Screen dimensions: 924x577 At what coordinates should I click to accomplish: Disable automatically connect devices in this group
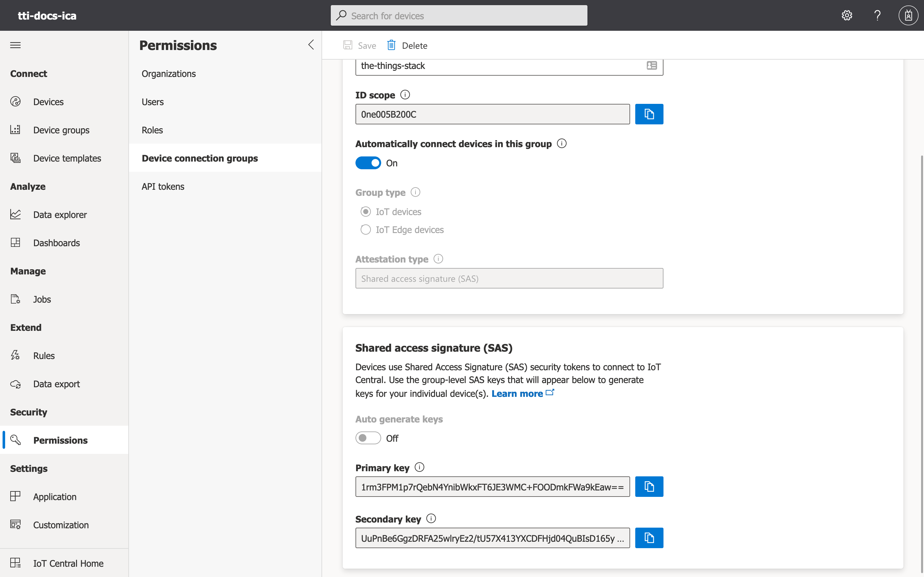368,163
